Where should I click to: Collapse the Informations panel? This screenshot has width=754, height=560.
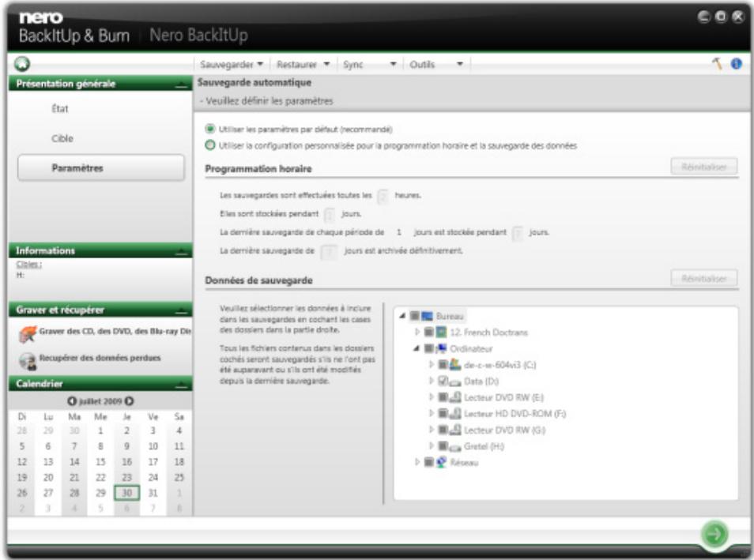pyautogui.click(x=181, y=252)
